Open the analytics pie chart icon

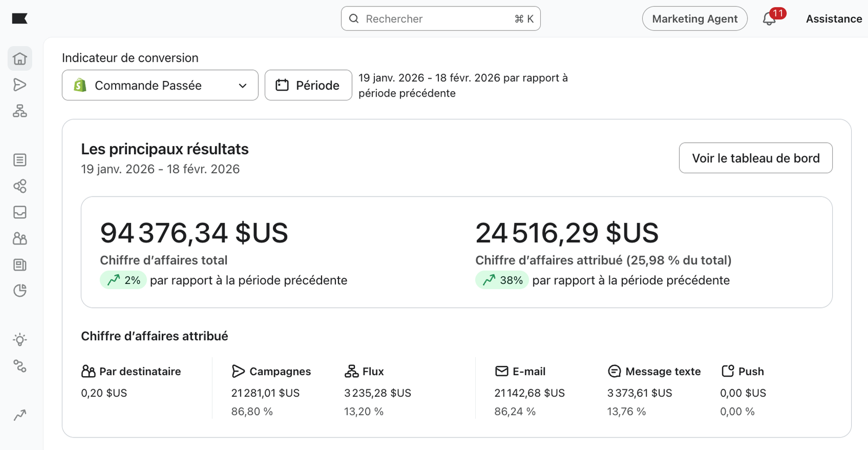[x=20, y=291]
